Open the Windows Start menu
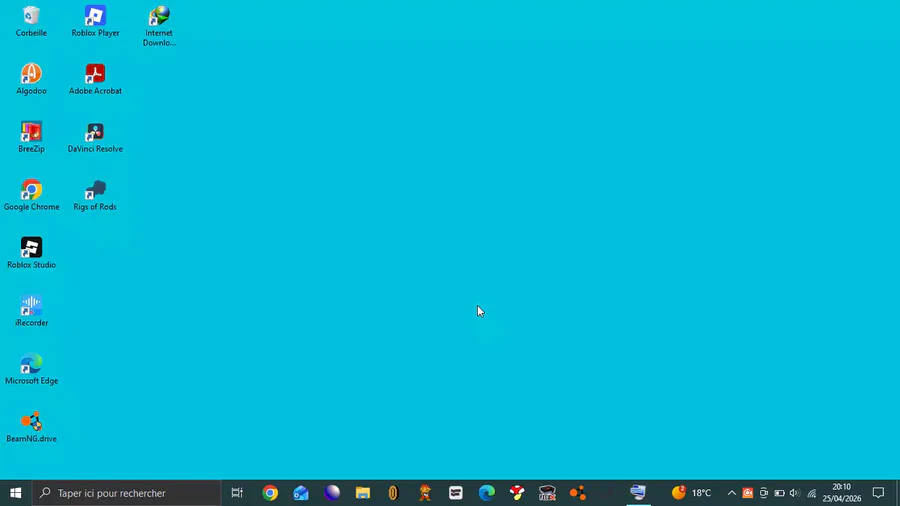900x506 pixels. (x=15, y=493)
